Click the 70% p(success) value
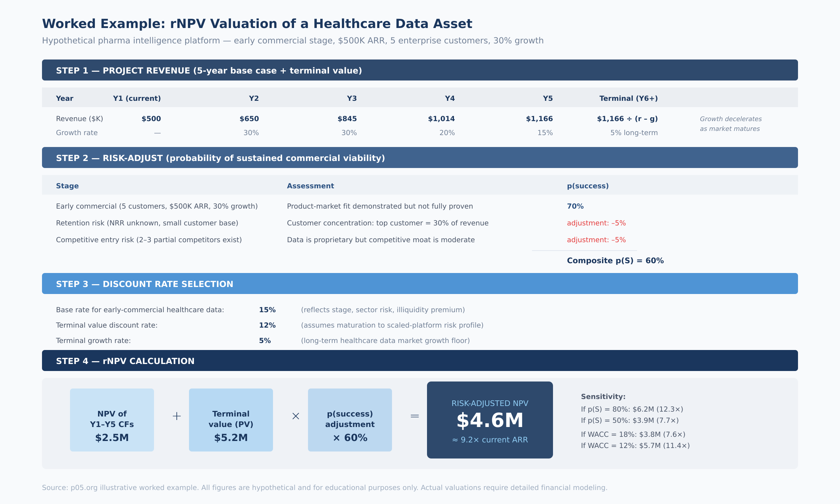This screenshot has width=840, height=504. coord(575,206)
